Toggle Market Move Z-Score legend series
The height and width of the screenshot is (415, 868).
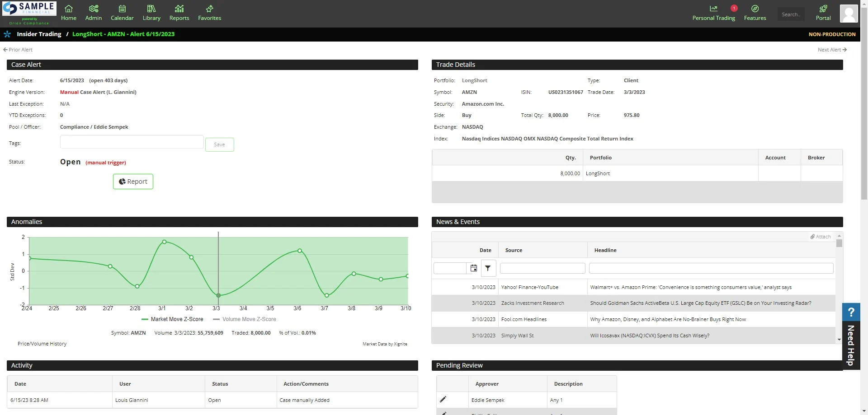point(172,319)
